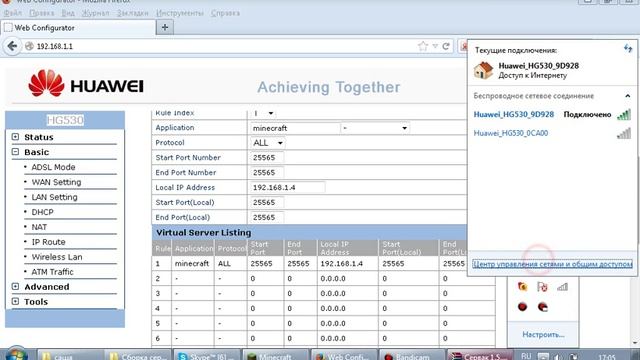Click signal bars of Huawei_HG530_0CA00

point(624,133)
